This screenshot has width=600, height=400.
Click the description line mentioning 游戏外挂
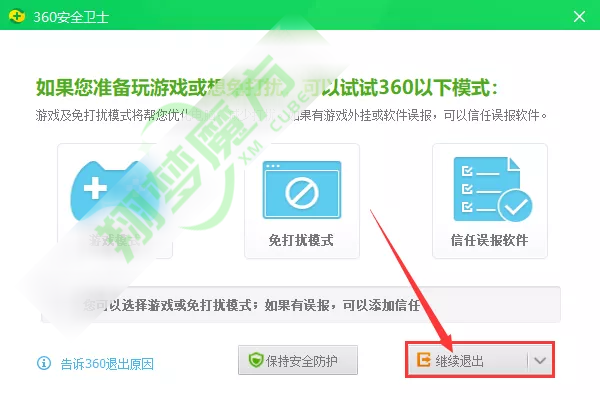291,115
